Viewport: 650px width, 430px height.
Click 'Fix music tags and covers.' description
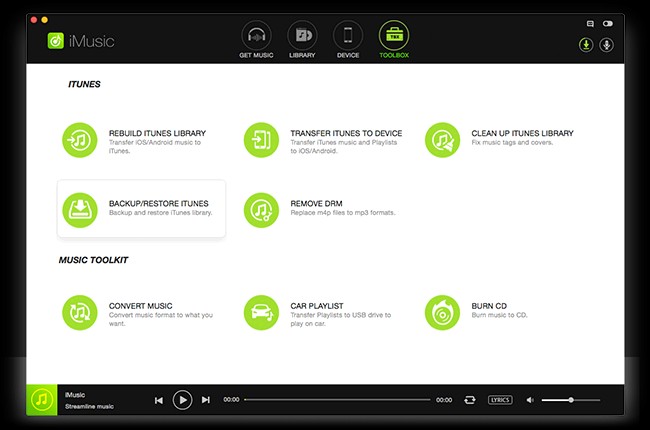(512, 143)
